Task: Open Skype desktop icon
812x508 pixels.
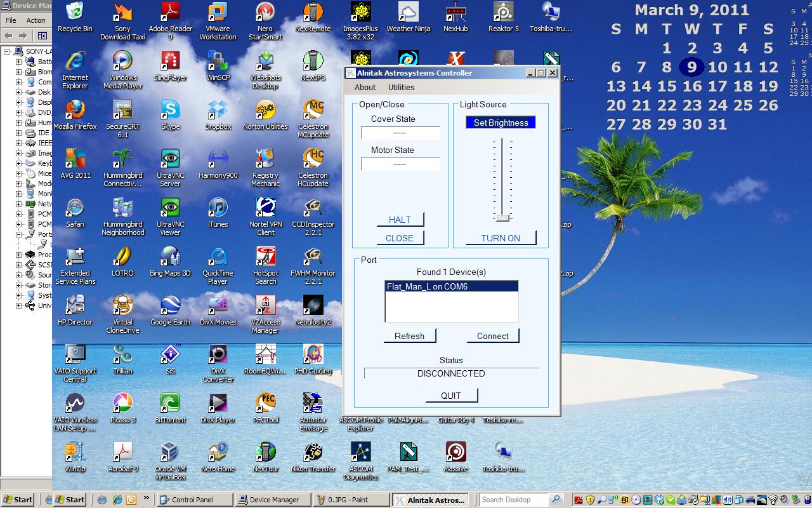Action: point(170,115)
